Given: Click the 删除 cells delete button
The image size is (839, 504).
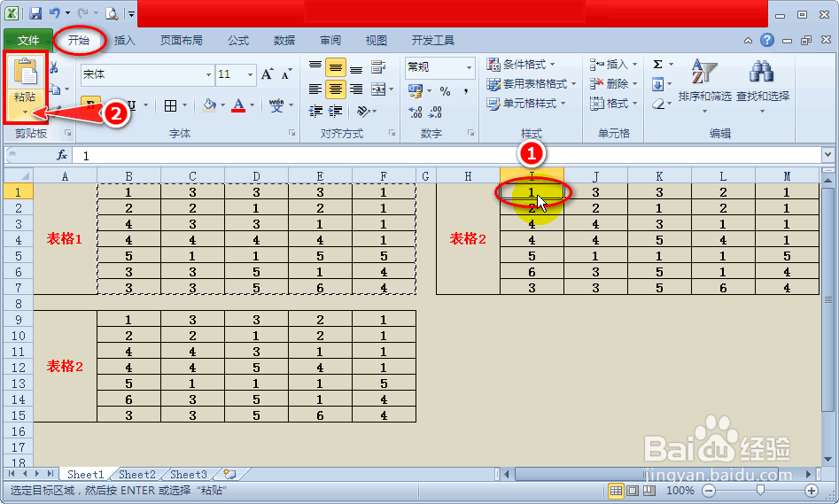Looking at the screenshot, I should (613, 84).
